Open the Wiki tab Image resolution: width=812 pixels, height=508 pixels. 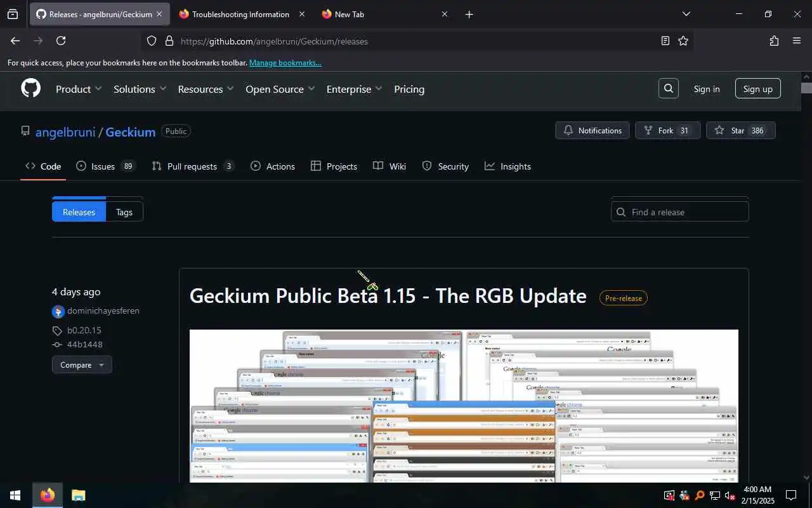(x=390, y=166)
